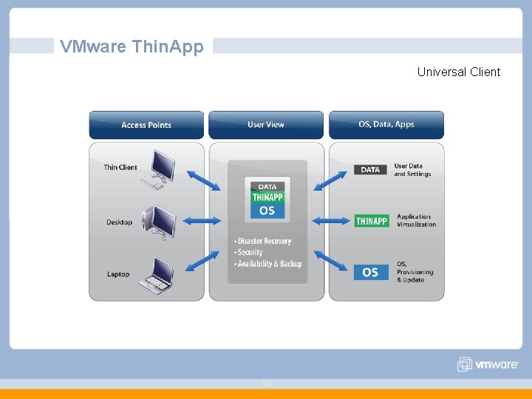Select the blue OS badge in right panel
The width and height of the screenshot is (532, 399).
[x=371, y=272]
